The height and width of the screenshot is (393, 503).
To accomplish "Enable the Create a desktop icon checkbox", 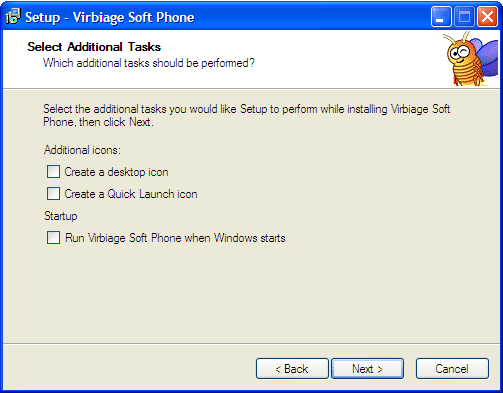I will (53, 172).
